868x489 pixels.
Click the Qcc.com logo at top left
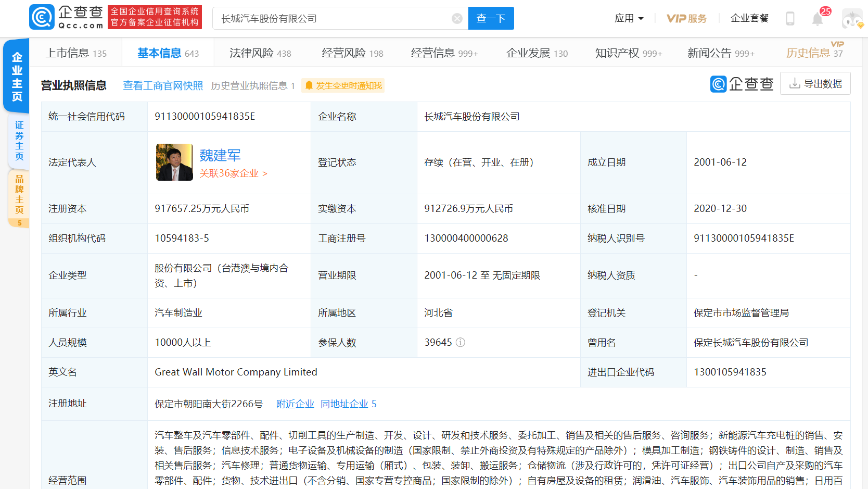coord(67,17)
